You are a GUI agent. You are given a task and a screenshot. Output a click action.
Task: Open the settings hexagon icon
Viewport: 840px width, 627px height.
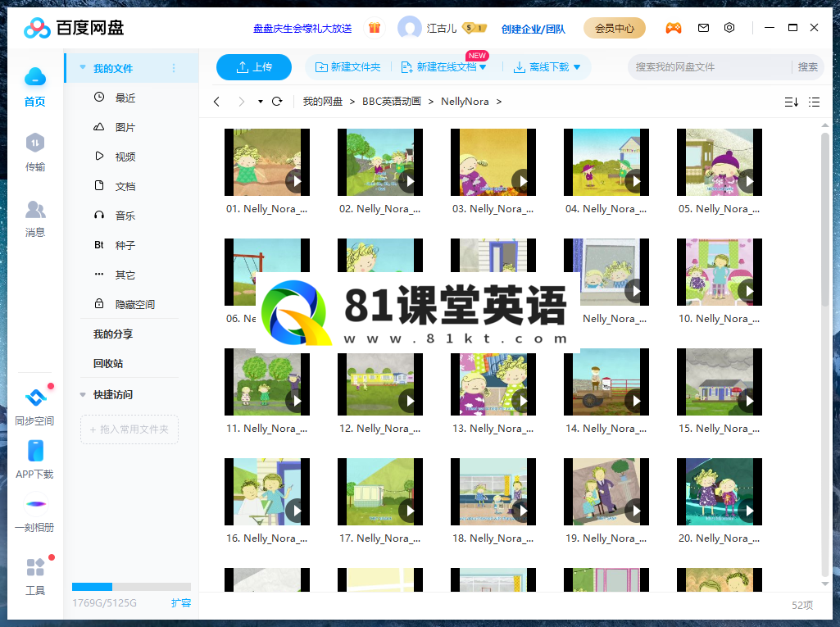click(x=729, y=28)
